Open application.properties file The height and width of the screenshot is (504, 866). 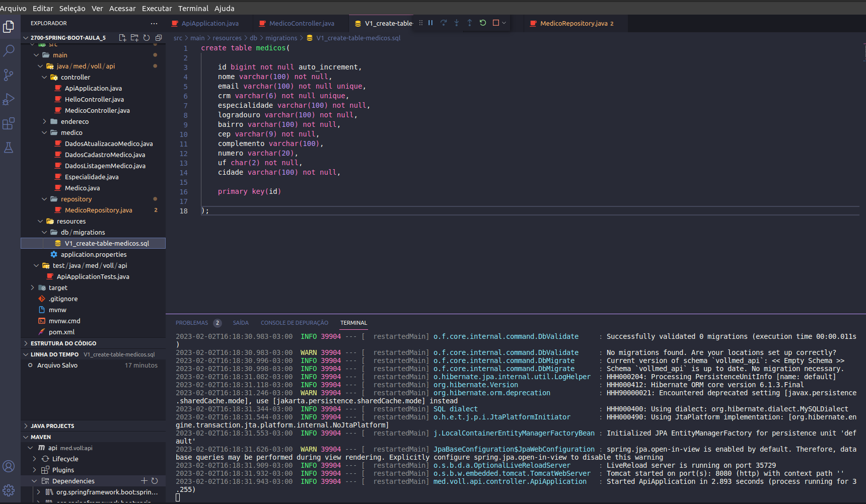(x=94, y=254)
